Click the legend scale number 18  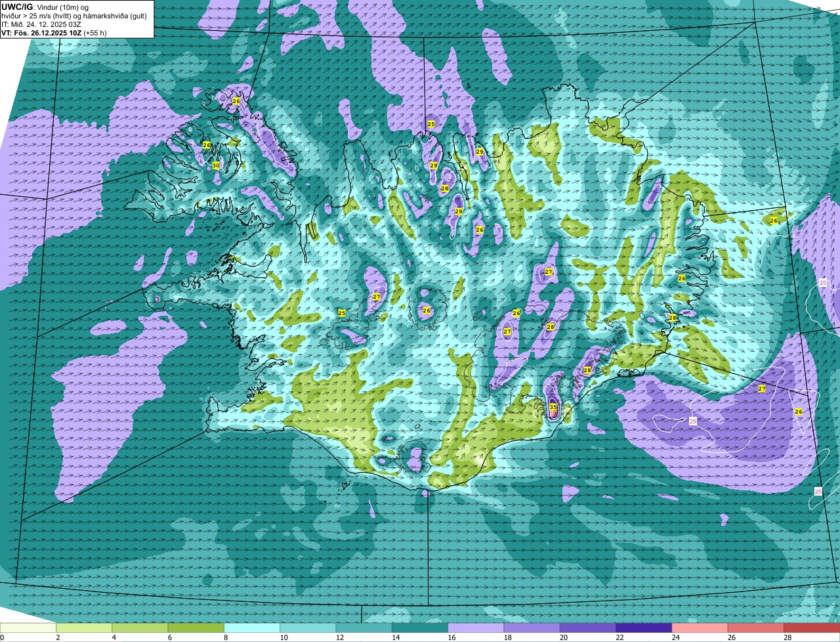point(507,637)
